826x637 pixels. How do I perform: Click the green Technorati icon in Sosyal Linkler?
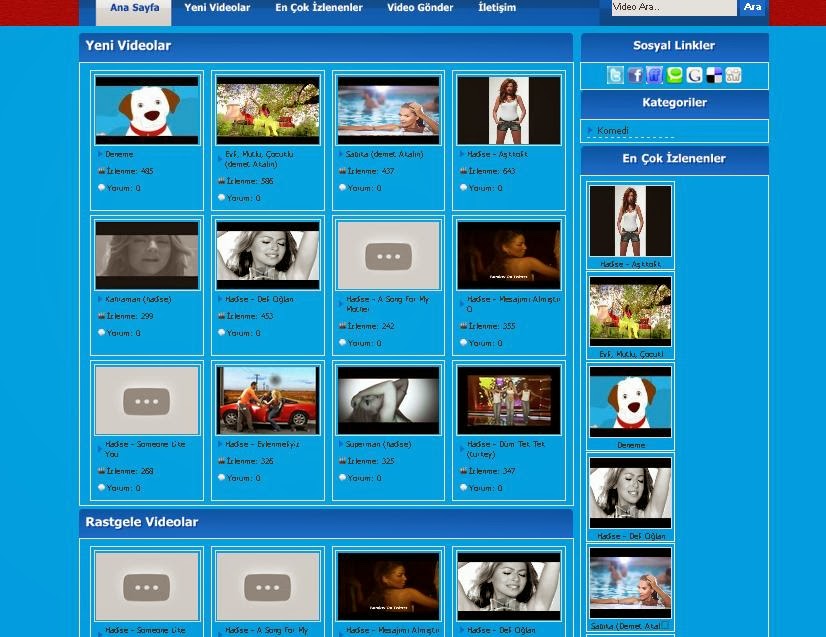pyautogui.click(x=675, y=74)
